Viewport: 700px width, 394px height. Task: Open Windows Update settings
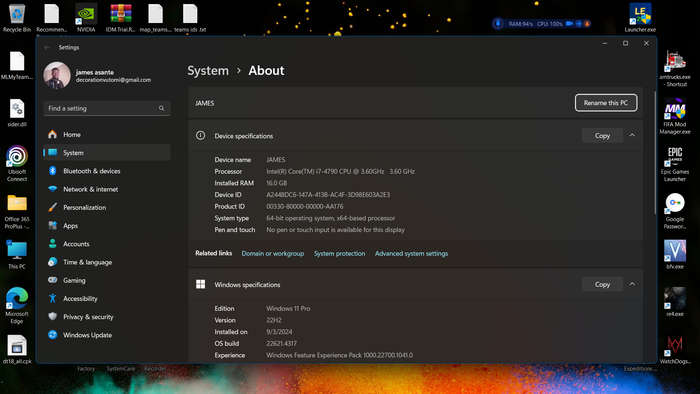[107, 335]
